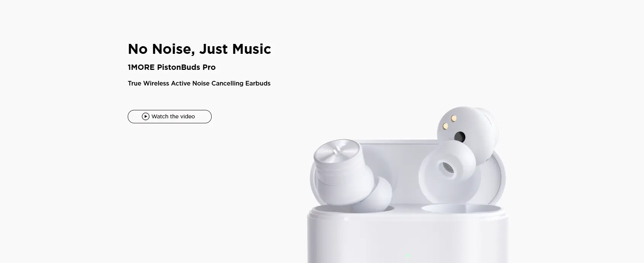This screenshot has height=263, width=644.
Task: Select the No Noise, Just Music headline
Action: tap(199, 49)
